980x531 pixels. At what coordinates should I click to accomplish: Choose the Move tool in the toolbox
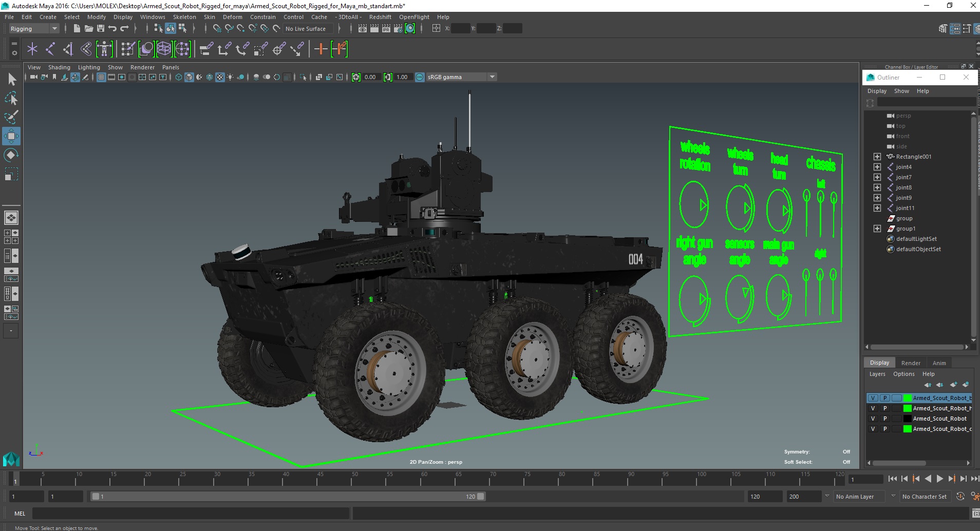click(11, 136)
